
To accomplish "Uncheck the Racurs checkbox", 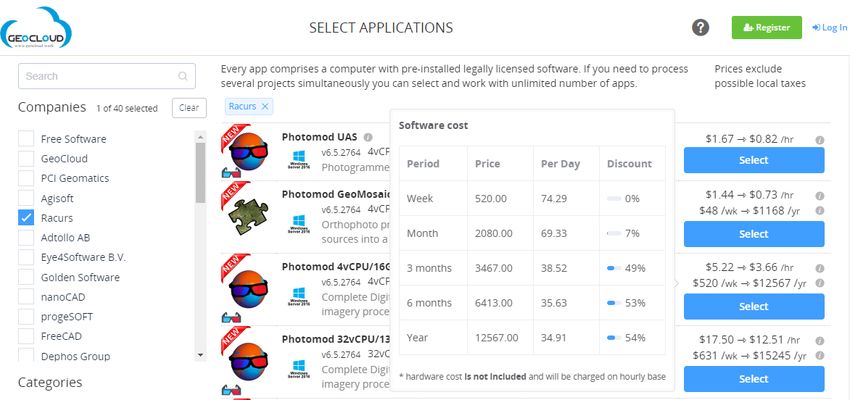I will tap(26, 218).
